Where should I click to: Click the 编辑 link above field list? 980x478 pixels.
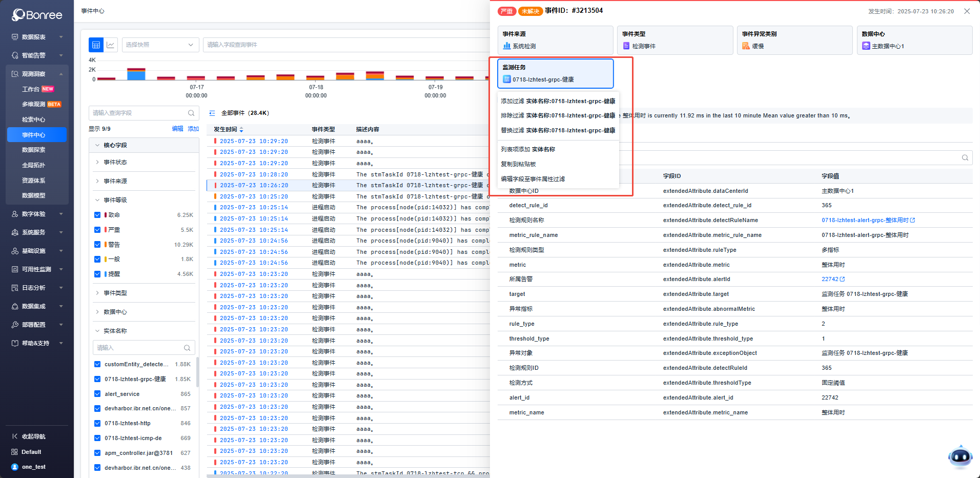tap(177, 129)
